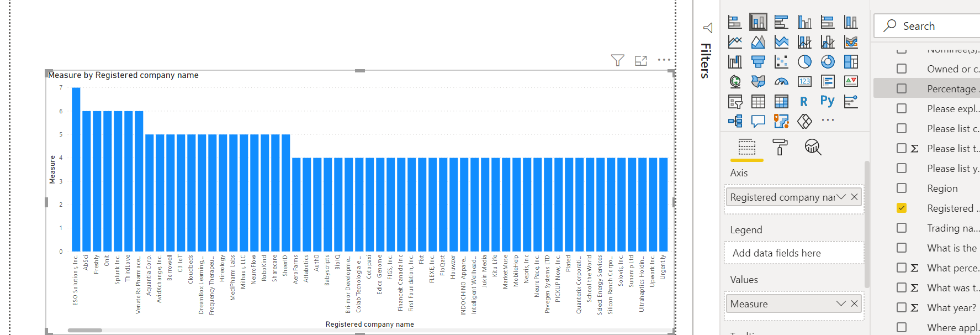Add a table visual

[x=758, y=102]
